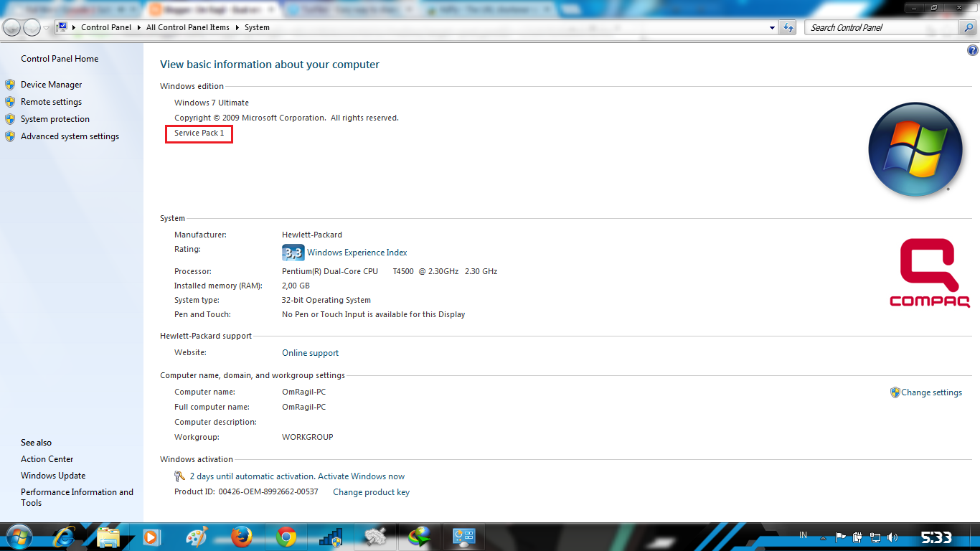Launch Internet Explorer from taskbar
The image size is (980, 551).
pyautogui.click(x=64, y=537)
